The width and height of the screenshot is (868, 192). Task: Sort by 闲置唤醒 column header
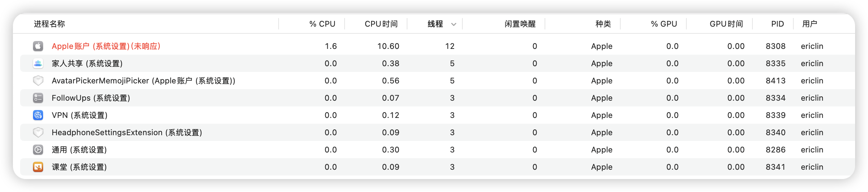tap(520, 24)
